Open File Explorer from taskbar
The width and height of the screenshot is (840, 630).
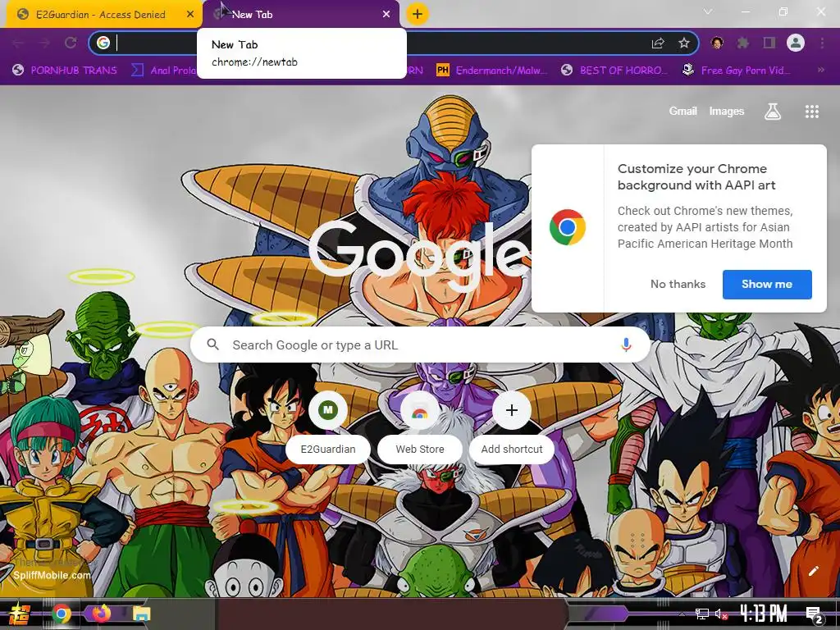pyautogui.click(x=141, y=614)
